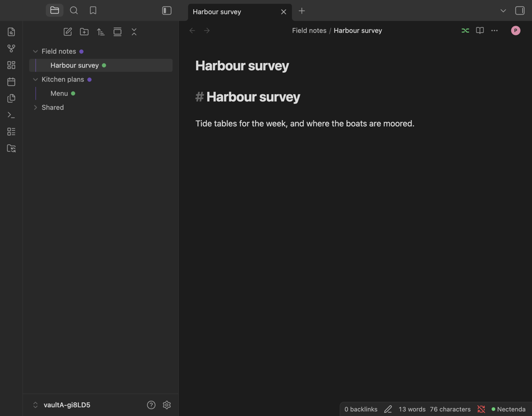The width and height of the screenshot is (532, 416).
Task: Click the 76 characters count
Action: [x=450, y=409]
